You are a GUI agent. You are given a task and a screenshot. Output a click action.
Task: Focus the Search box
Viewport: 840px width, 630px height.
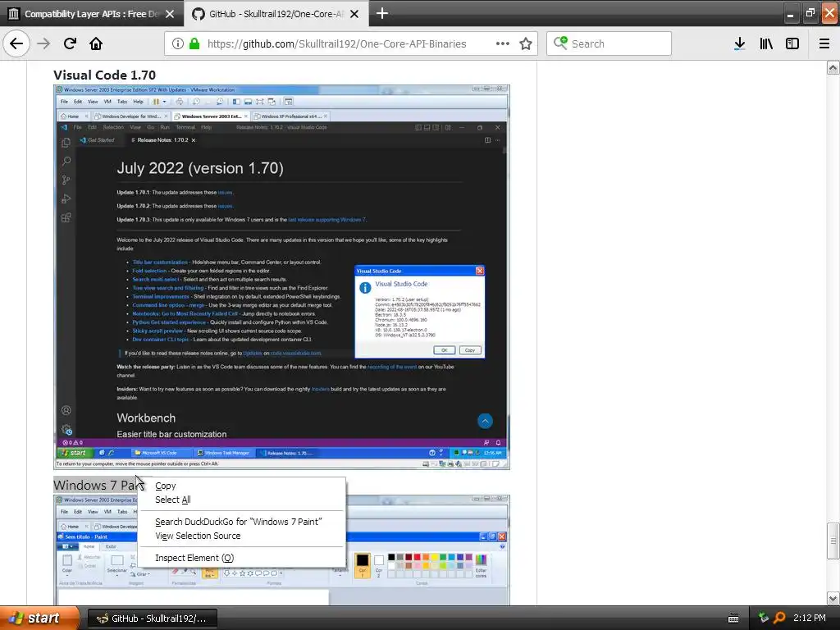click(x=609, y=43)
